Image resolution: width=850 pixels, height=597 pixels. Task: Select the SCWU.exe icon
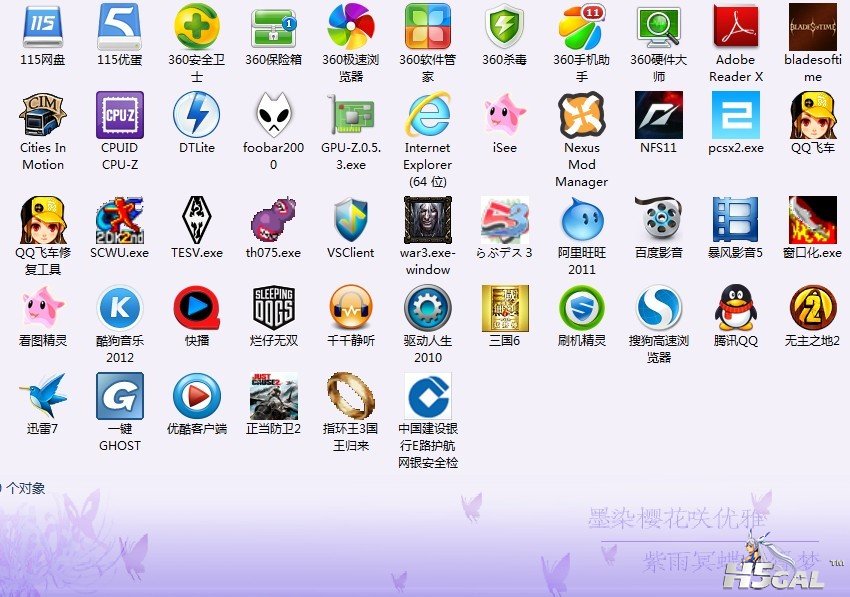(x=120, y=220)
